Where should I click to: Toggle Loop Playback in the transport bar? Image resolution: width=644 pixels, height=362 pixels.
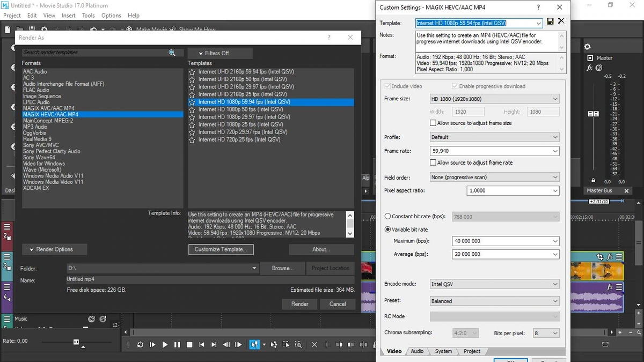pos(140,345)
